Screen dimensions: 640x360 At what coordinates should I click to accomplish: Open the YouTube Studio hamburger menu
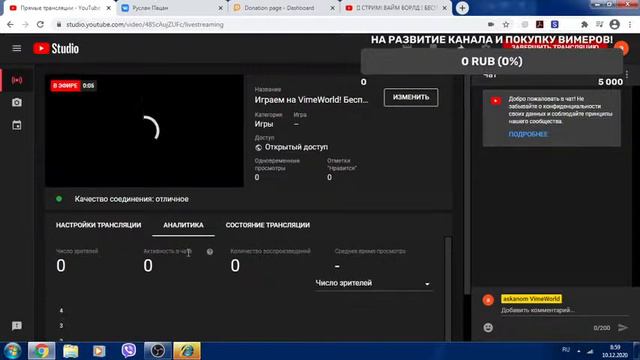click(x=17, y=49)
